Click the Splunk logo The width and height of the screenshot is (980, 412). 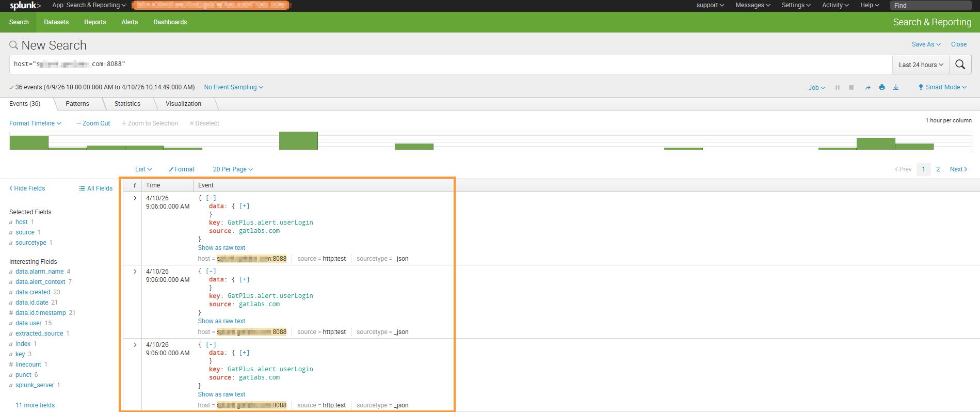[x=25, y=6]
